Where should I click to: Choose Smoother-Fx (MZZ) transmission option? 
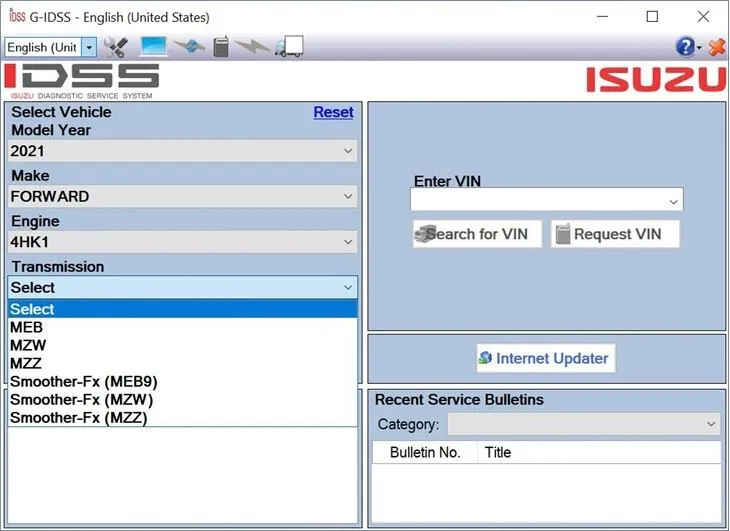183,417
